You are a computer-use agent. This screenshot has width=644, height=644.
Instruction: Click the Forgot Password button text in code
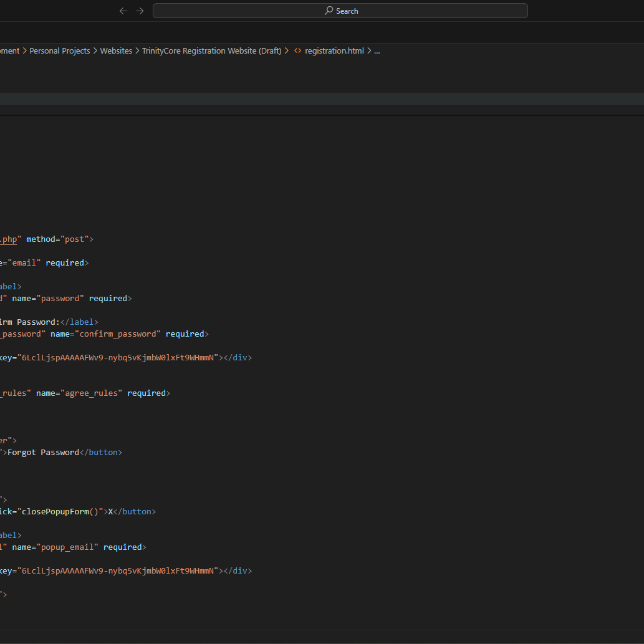pos(43,453)
